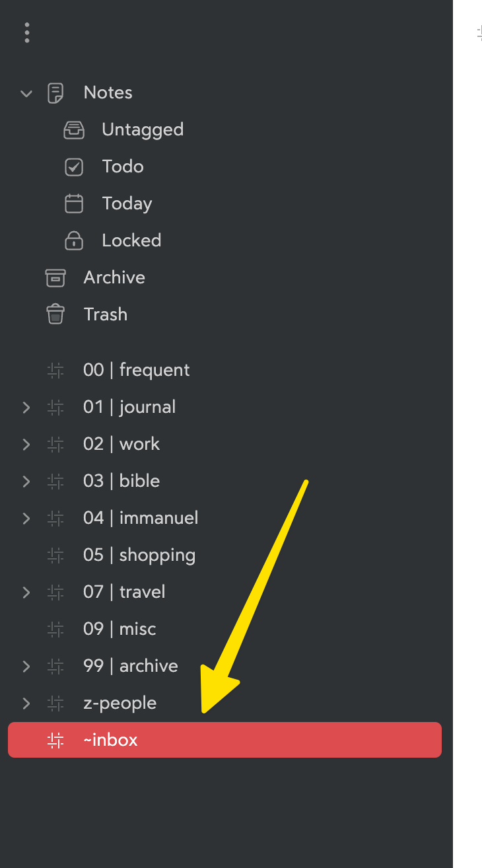Click the Locked padlock icon
The image size is (482, 868).
point(74,240)
